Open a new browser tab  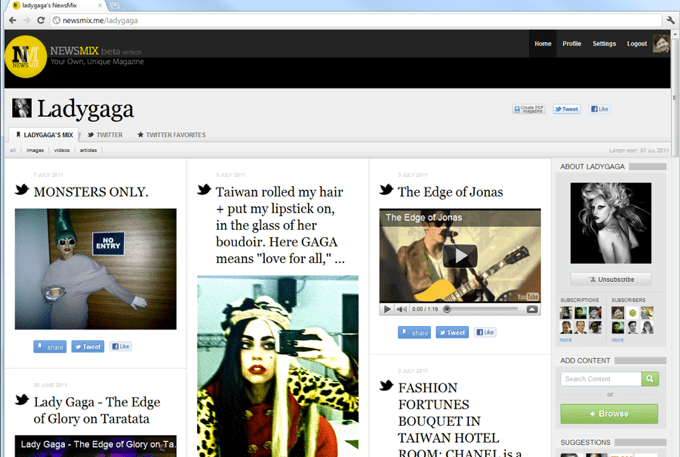tap(114, 6)
